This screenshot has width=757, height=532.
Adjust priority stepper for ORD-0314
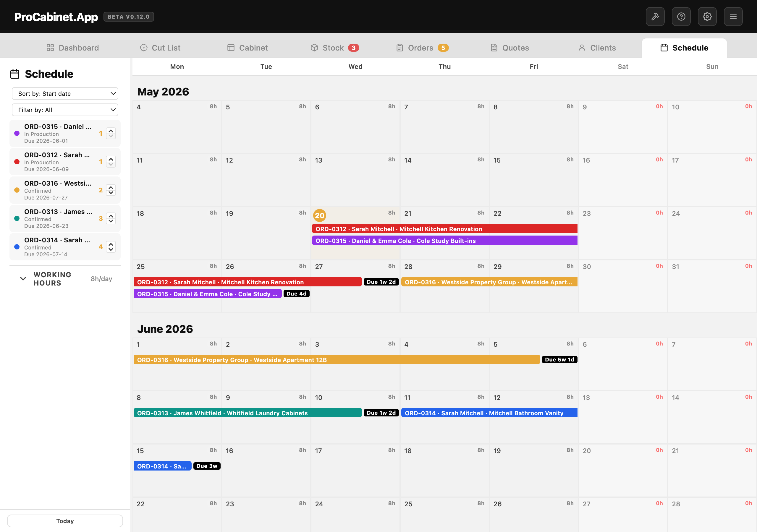click(111, 247)
